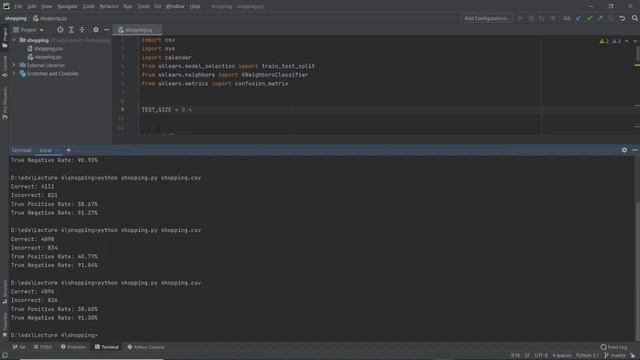The image size is (640, 360).
Task: Open the Problems tool window
Action: [x=73, y=347]
